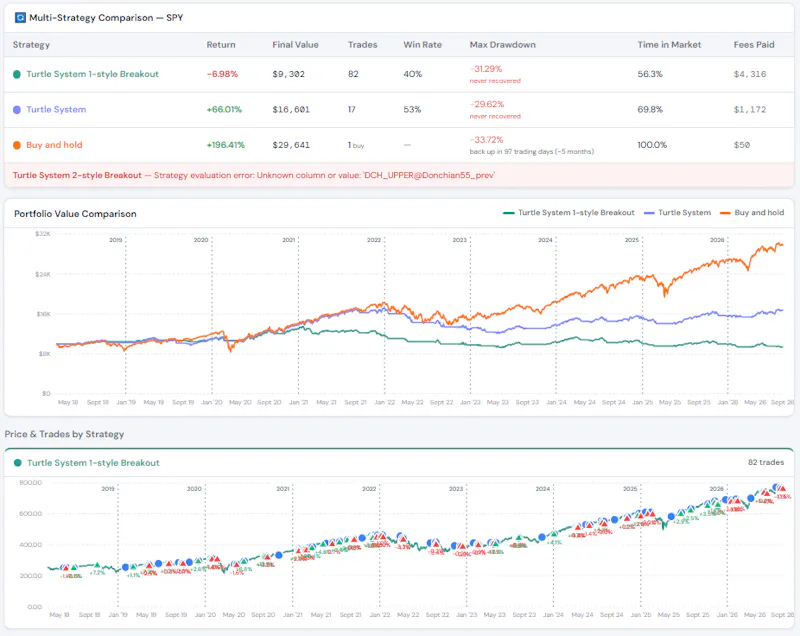Sort by the Strategy column header
Viewport: 800px width, 636px height.
tap(31, 44)
